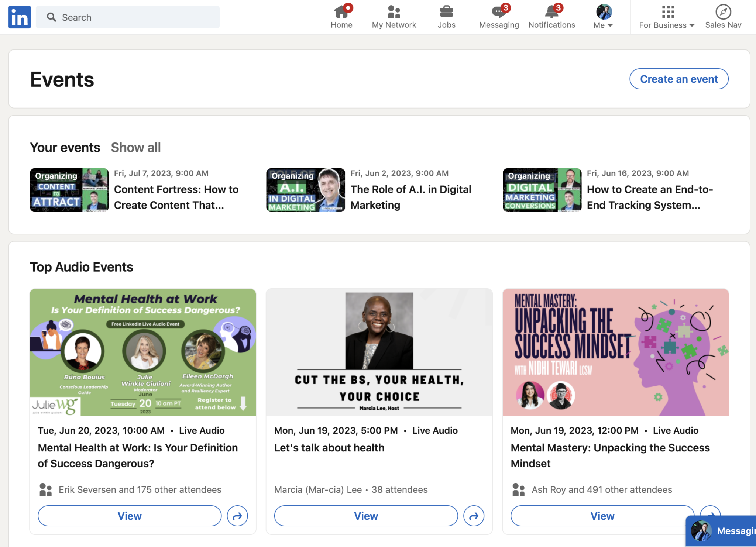The height and width of the screenshot is (547, 756).
Task: Open A.I. in Digital Marketing thumbnail
Action: click(x=306, y=190)
